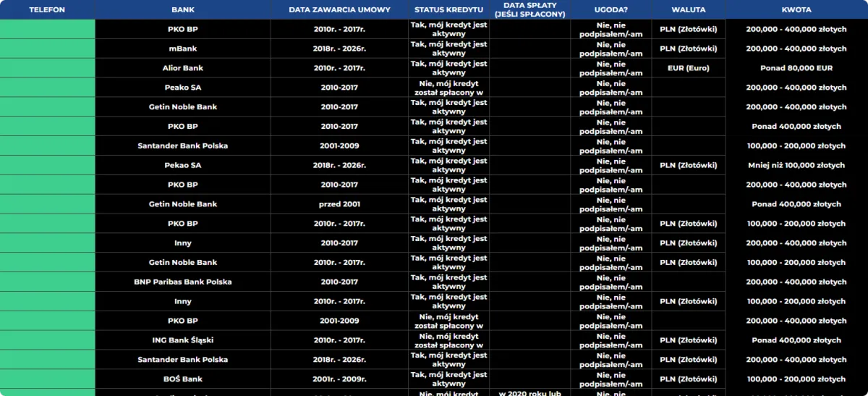The image size is (868, 396).
Task: Select the BOŚ Bank cell
Action: coord(183,379)
